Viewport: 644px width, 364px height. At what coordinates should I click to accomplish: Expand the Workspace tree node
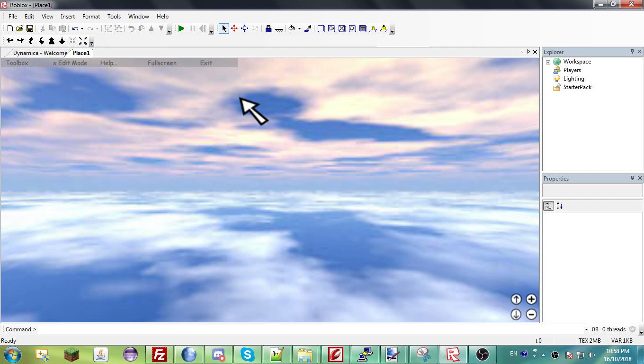[x=548, y=62]
